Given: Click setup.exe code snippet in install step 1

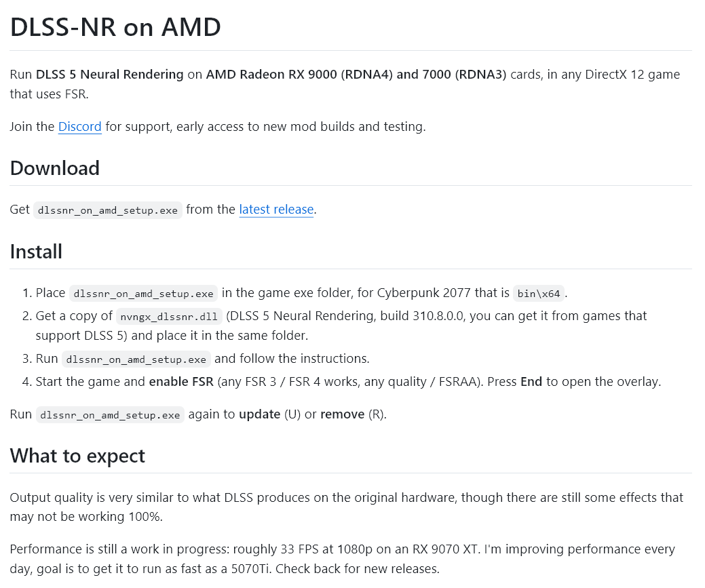Looking at the screenshot, I should click(143, 294).
